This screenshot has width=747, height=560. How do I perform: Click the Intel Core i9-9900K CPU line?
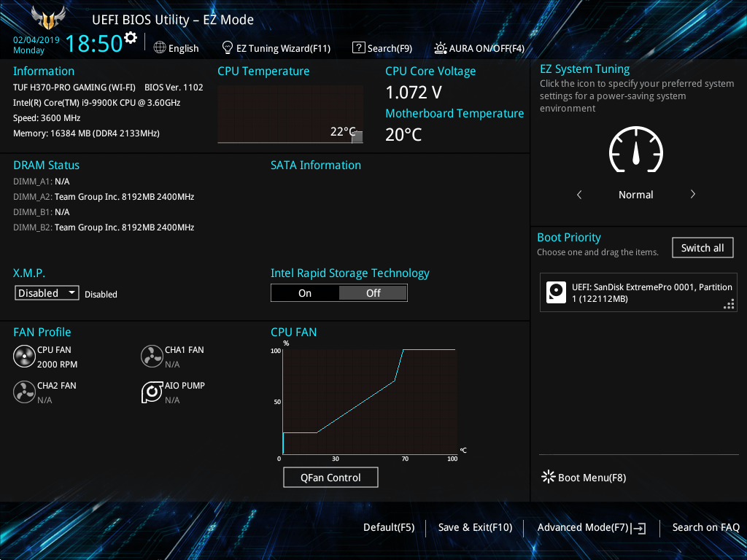click(97, 102)
